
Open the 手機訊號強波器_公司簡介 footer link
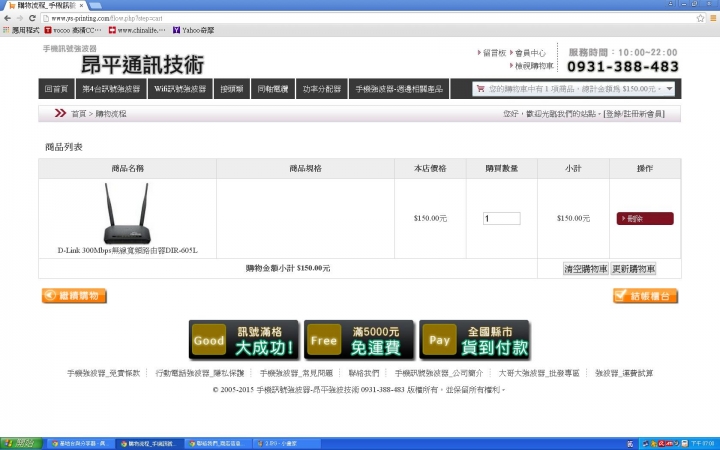pos(439,373)
